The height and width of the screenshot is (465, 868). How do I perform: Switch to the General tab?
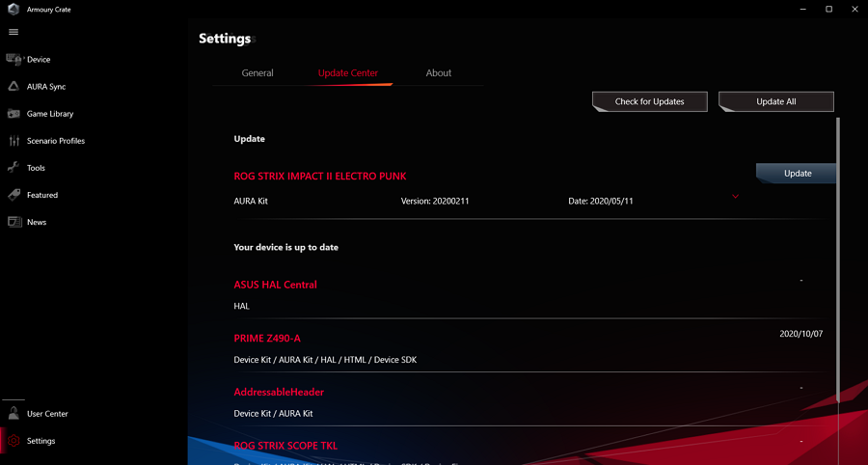click(x=258, y=73)
